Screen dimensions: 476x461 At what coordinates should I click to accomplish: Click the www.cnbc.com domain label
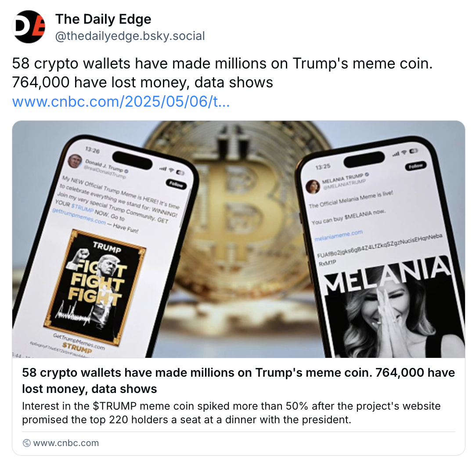point(66,443)
